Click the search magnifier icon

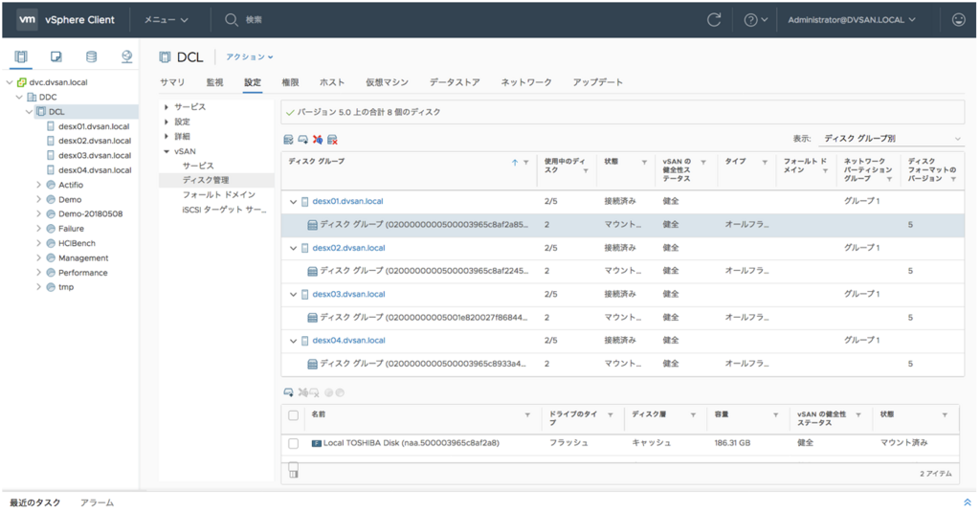click(232, 20)
